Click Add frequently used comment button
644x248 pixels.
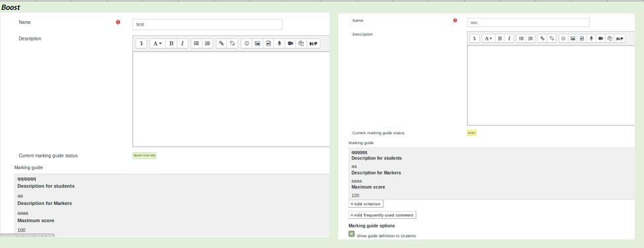coord(383,215)
